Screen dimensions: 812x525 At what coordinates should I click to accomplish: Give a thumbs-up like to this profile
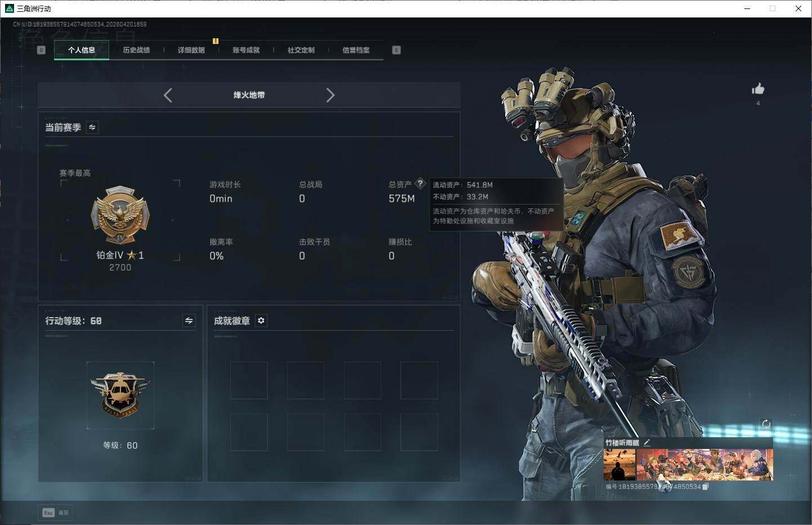(x=758, y=89)
